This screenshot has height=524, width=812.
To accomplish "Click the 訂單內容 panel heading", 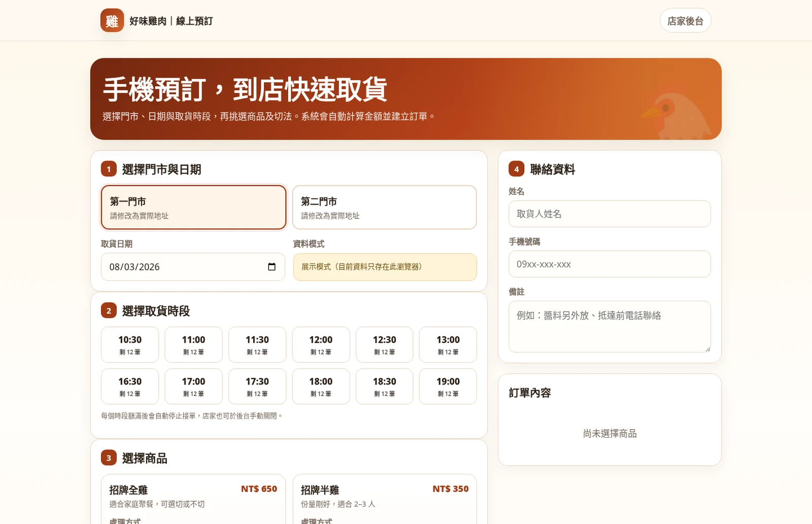I will 530,393.
